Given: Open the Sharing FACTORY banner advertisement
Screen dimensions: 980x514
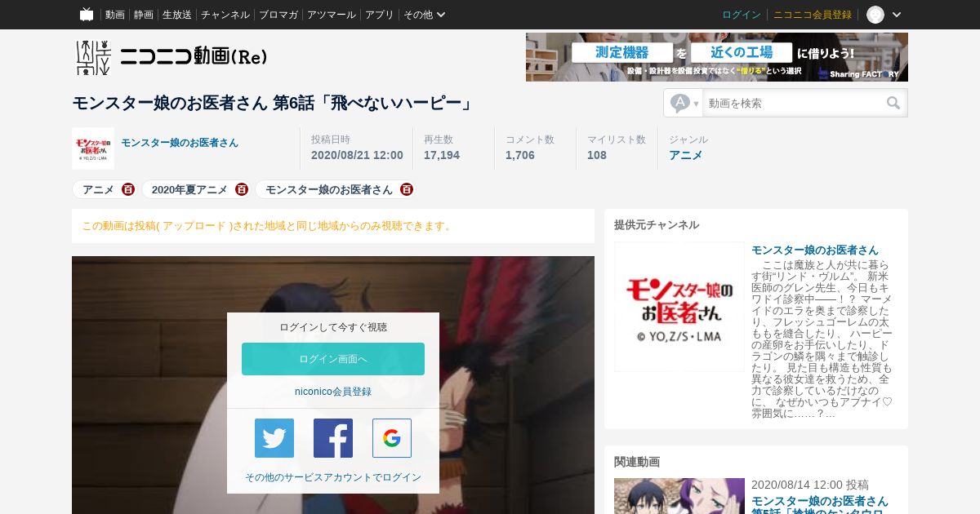Looking at the screenshot, I should tap(717, 57).
